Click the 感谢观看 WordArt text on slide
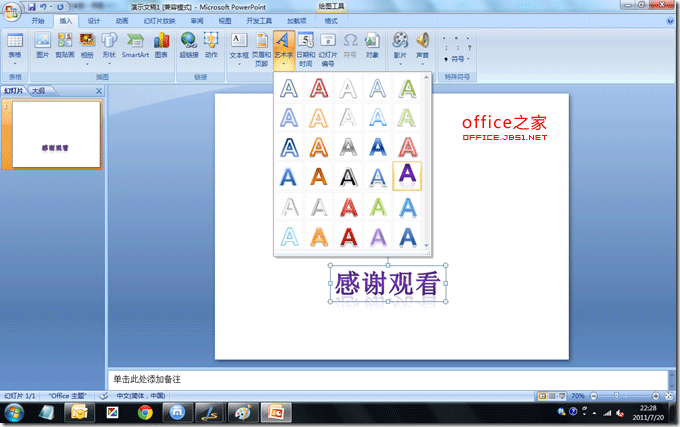Image resolution: width=680 pixels, height=427 pixels. (x=387, y=283)
